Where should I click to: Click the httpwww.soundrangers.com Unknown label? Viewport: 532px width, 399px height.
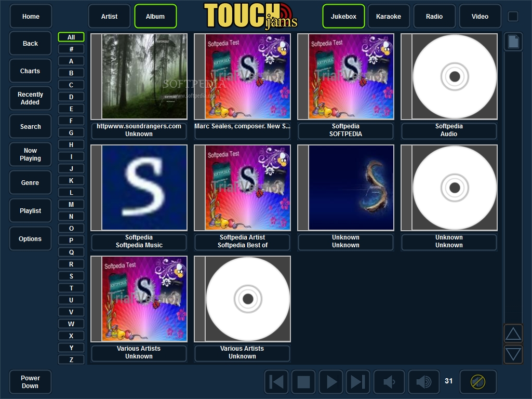(139, 130)
